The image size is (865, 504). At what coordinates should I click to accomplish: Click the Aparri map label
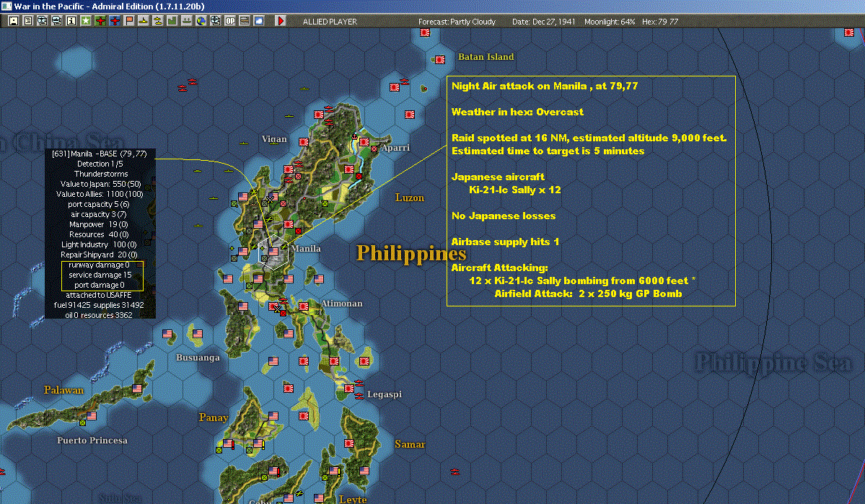395,147
